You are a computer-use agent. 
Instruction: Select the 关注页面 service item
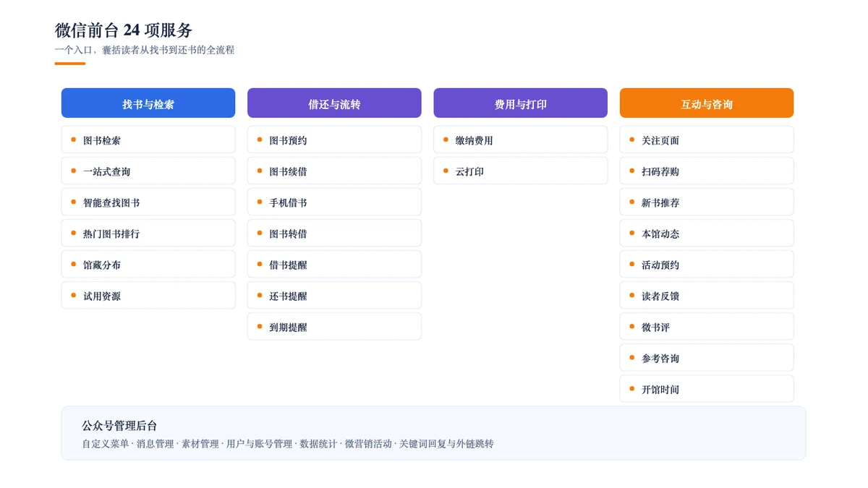707,140
